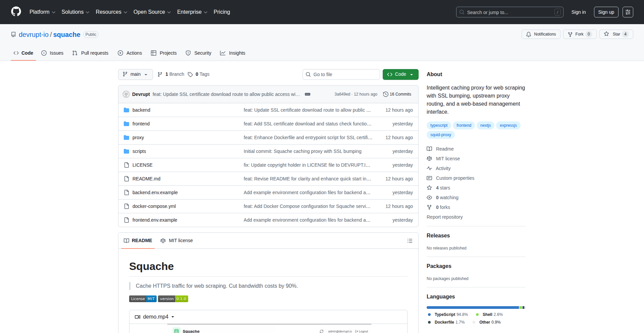644x333 pixels.
Task: Click the commit history clock icon
Action: pos(386,94)
